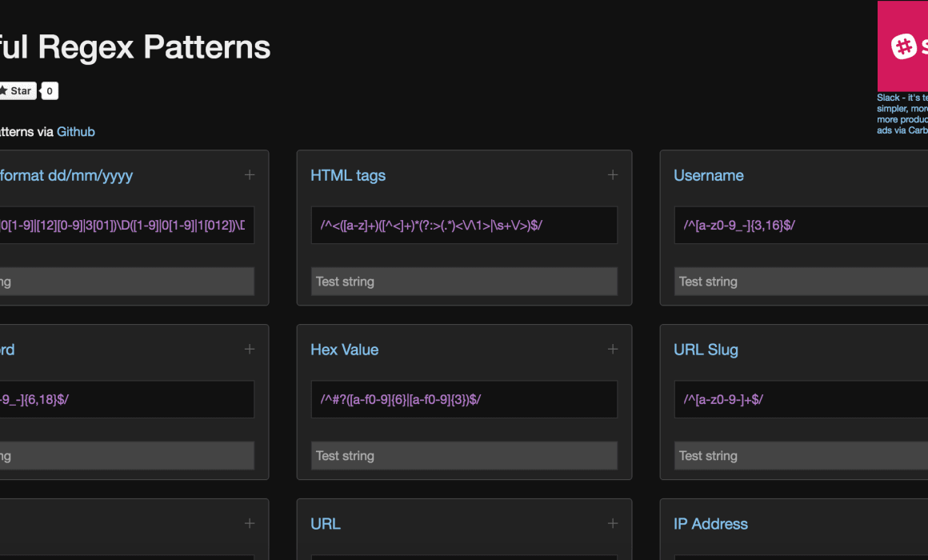
Task: Open the IP Address pattern title
Action: tap(710, 524)
